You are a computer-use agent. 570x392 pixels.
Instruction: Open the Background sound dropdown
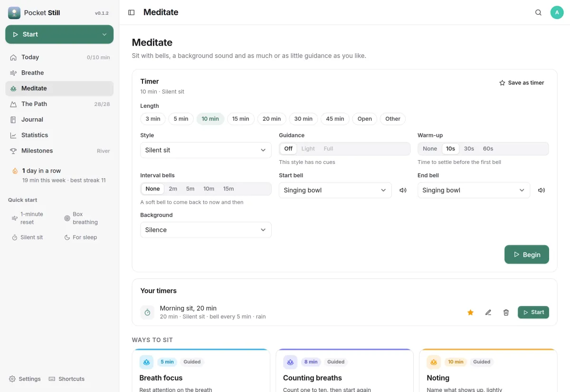click(206, 230)
